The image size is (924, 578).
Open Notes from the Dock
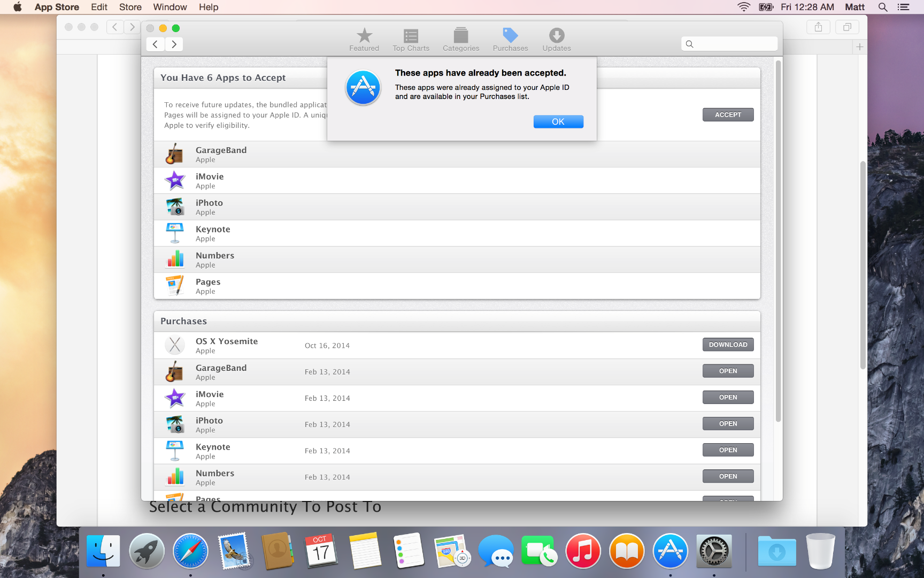tap(365, 551)
